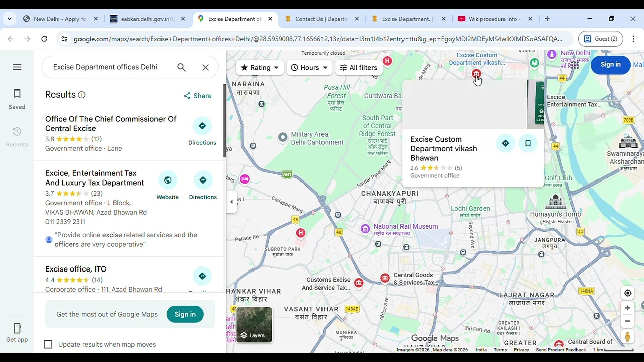Screen dimensions: 644x362
Task: Open the Guest (2) profile menu
Action: tap(600, 39)
